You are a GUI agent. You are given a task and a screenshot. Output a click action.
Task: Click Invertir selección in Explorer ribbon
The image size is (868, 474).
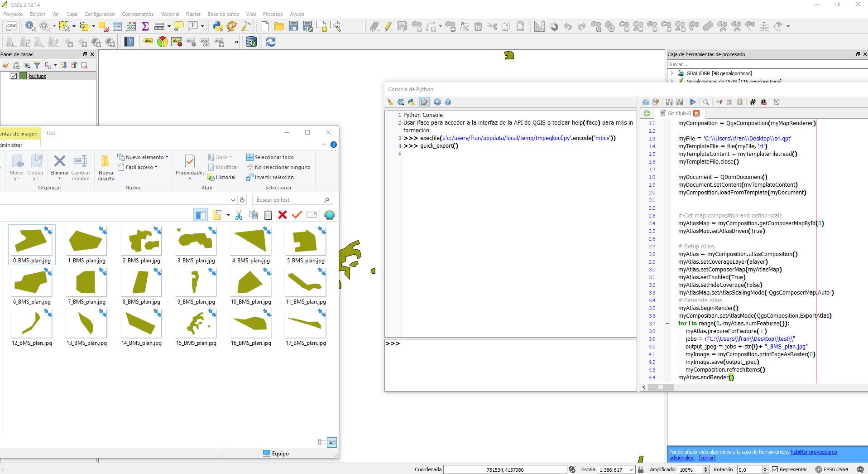point(270,177)
